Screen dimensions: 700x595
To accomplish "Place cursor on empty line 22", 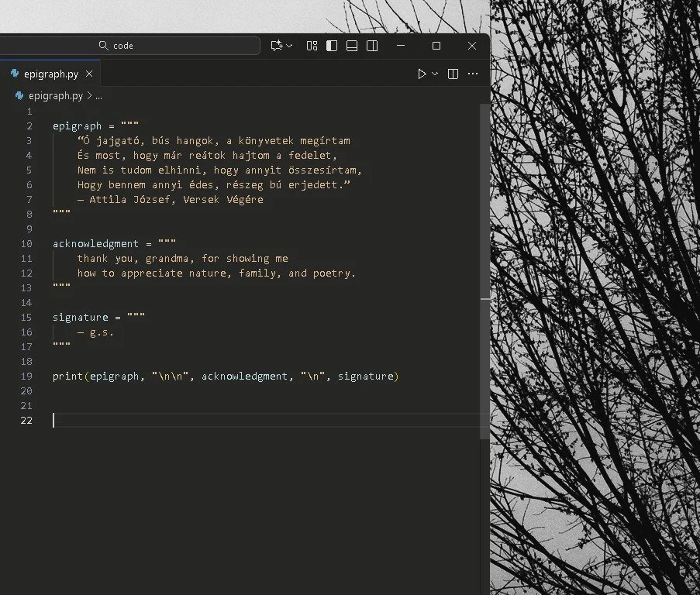I will click(266, 421).
